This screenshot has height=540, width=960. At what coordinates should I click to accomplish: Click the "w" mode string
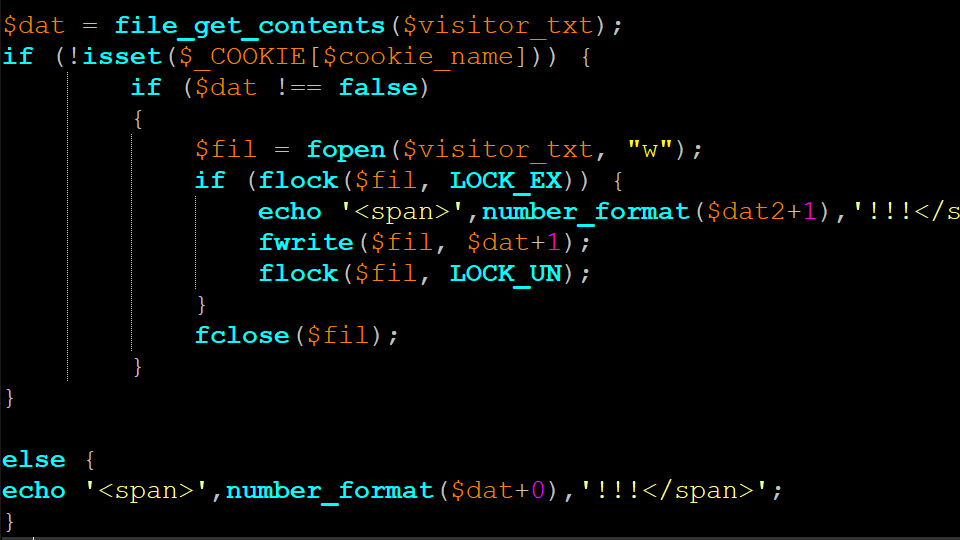tap(650, 149)
